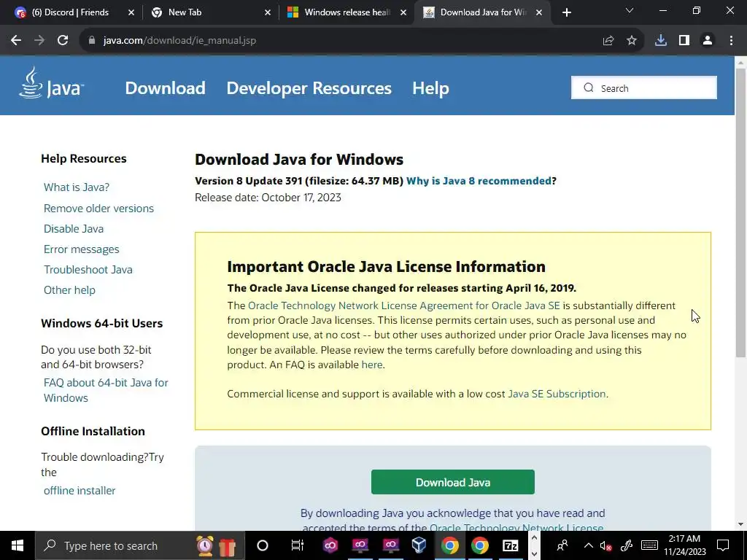
Task: Open Troubleshoot Java link
Action: [x=88, y=270]
